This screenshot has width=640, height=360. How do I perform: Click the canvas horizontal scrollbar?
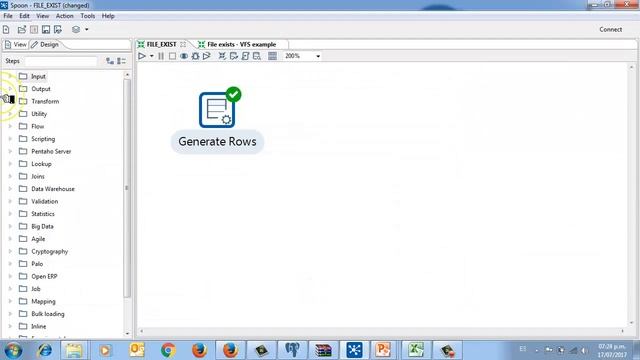(382, 331)
